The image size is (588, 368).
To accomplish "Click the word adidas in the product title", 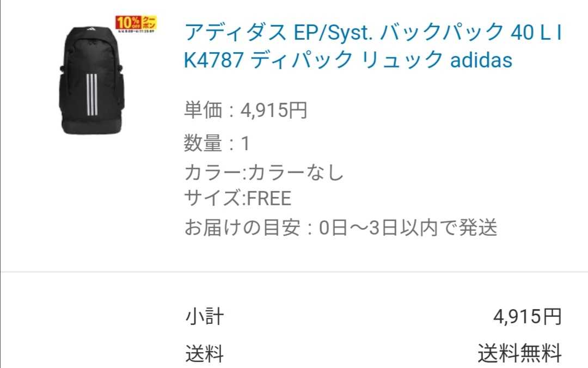I will click(x=481, y=60).
